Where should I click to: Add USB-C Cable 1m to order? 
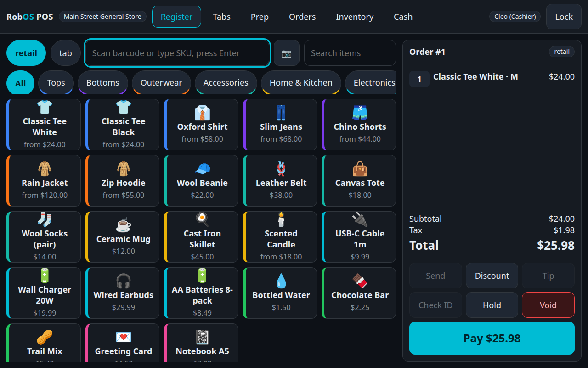(359, 237)
